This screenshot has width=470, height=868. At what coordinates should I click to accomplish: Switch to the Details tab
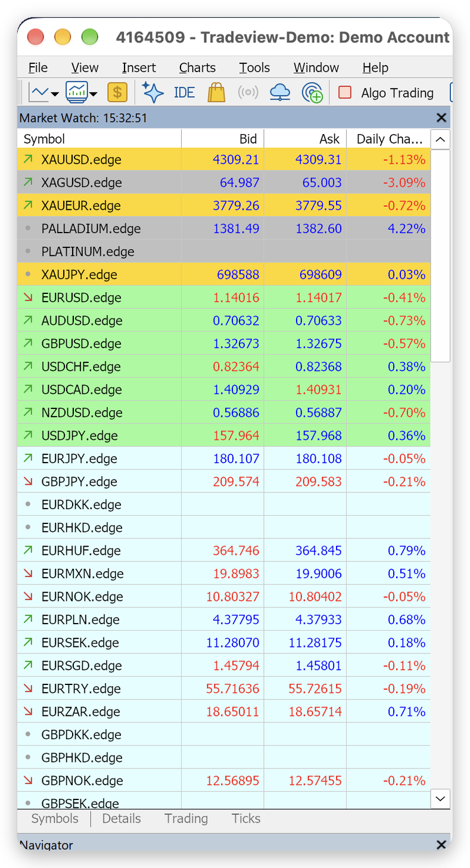tap(122, 819)
